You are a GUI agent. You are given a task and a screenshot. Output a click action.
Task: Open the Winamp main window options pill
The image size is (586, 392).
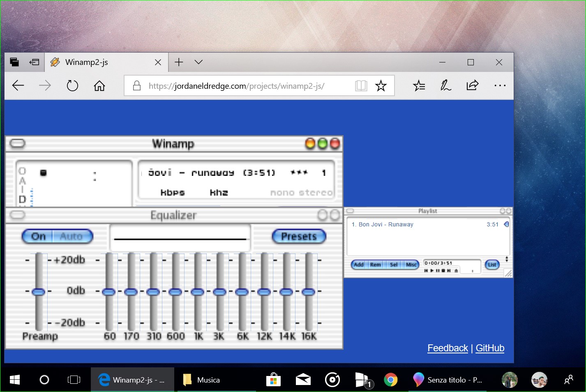17,143
